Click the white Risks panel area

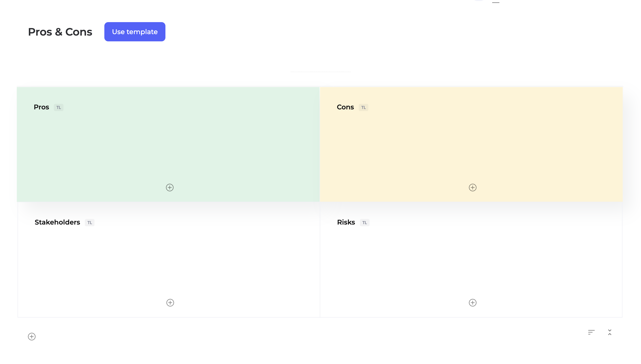472,263
